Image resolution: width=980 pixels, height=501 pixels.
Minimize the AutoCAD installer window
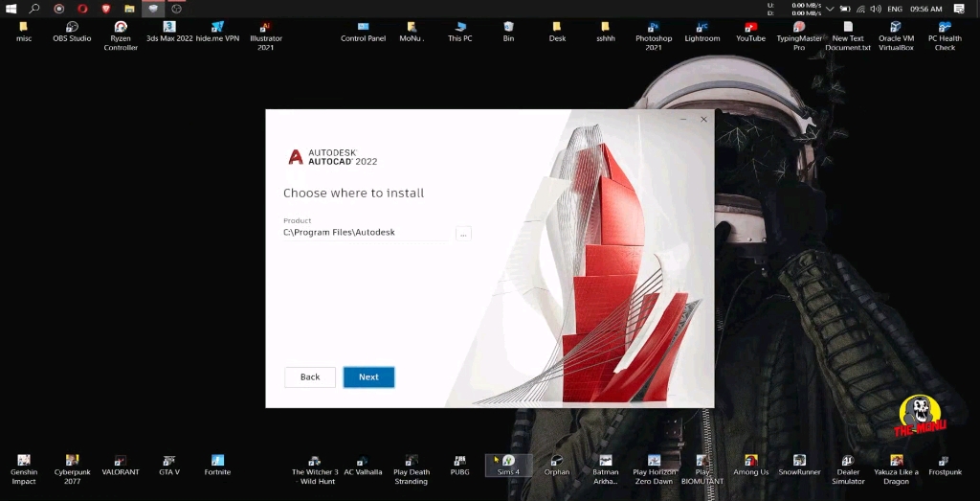tap(683, 119)
